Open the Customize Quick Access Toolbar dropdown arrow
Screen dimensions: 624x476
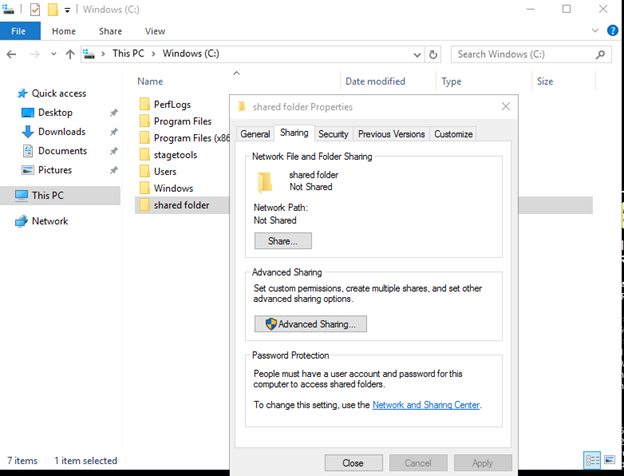(67, 10)
